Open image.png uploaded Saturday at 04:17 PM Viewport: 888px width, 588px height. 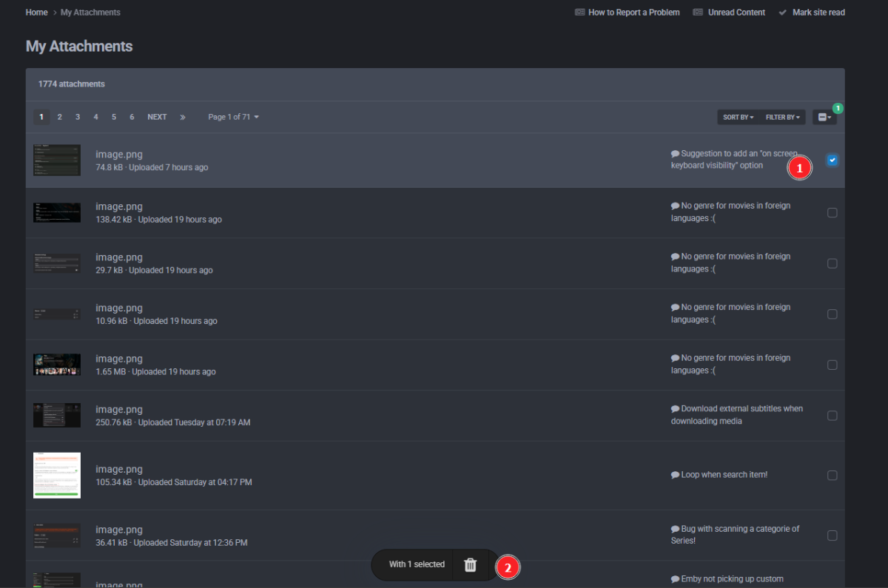click(118, 469)
